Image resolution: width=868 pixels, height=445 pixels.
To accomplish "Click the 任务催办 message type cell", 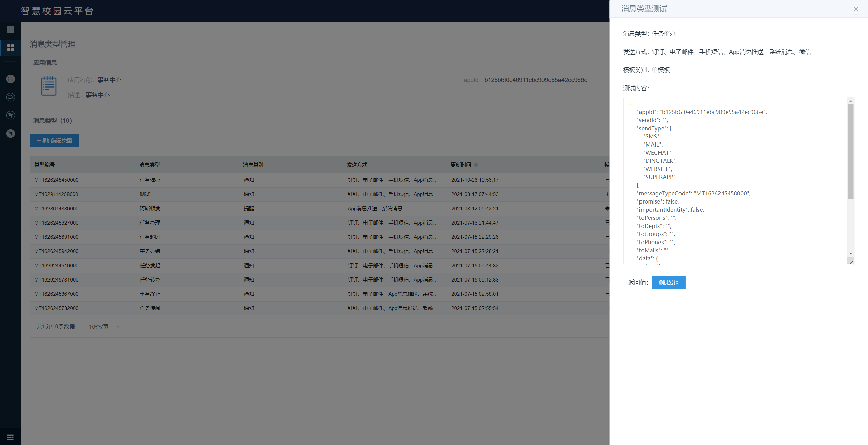I will [150, 180].
